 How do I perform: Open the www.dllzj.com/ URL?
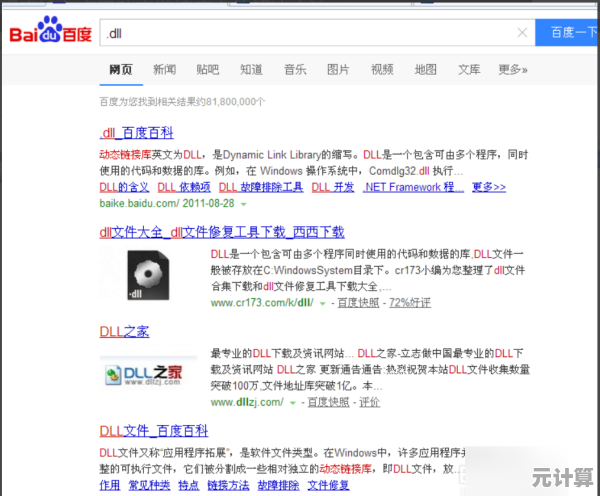click(x=247, y=402)
